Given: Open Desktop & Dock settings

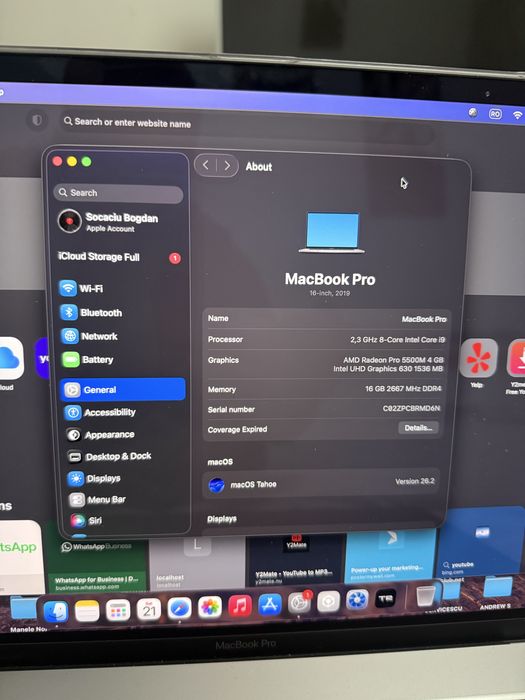Looking at the screenshot, I should [x=125, y=456].
